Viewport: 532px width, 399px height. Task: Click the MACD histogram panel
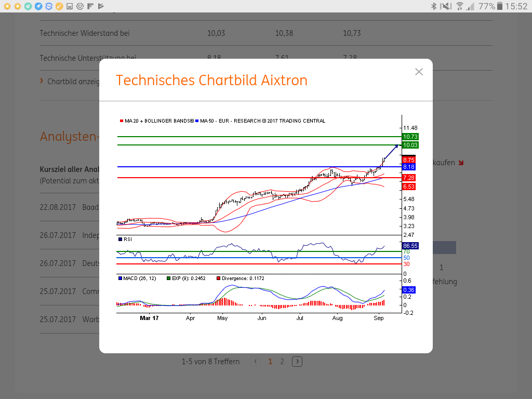[259, 294]
